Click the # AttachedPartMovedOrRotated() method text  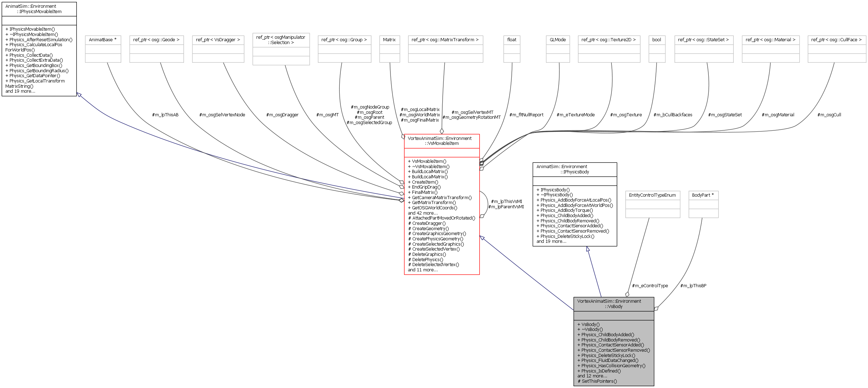(x=442, y=218)
